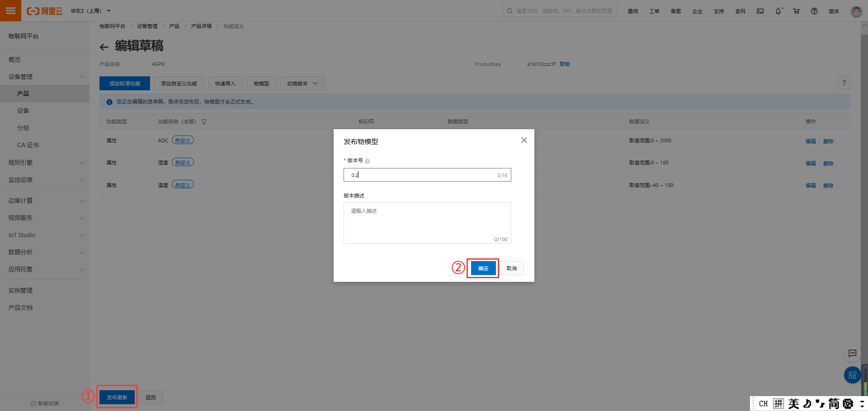Cancel the dialog with 取消

[x=511, y=268]
